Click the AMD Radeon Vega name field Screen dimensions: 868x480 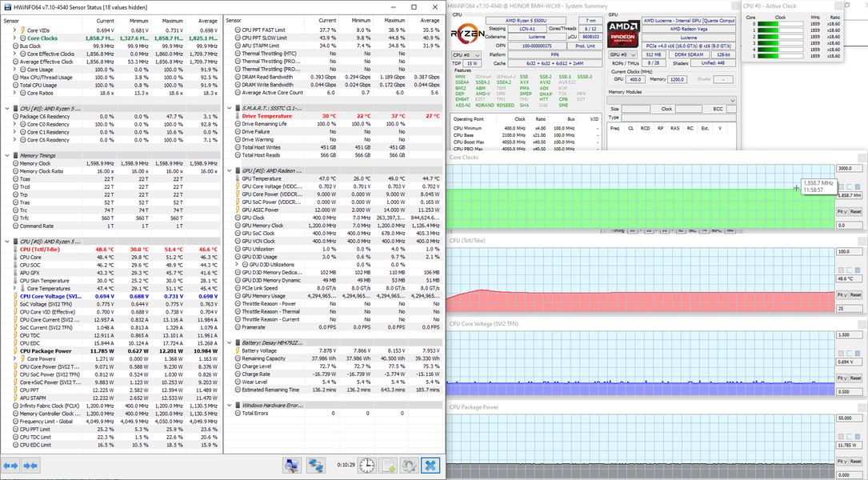point(689,29)
